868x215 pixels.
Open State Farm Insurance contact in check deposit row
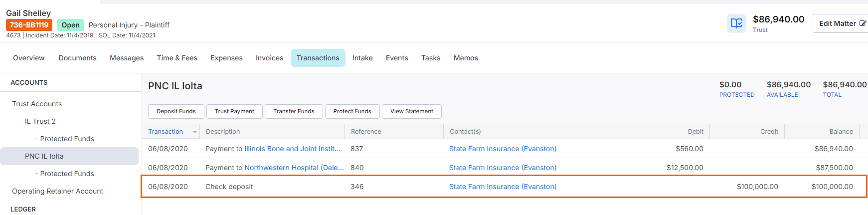tap(503, 187)
